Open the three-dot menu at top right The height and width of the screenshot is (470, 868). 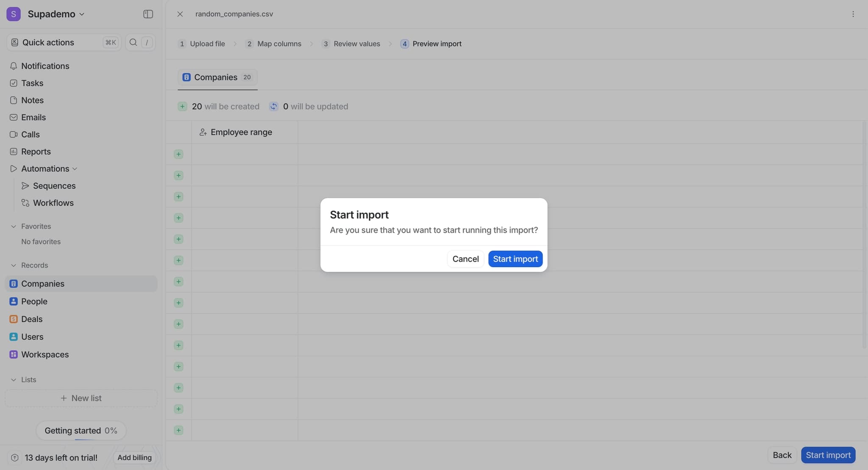coord(853,14)
